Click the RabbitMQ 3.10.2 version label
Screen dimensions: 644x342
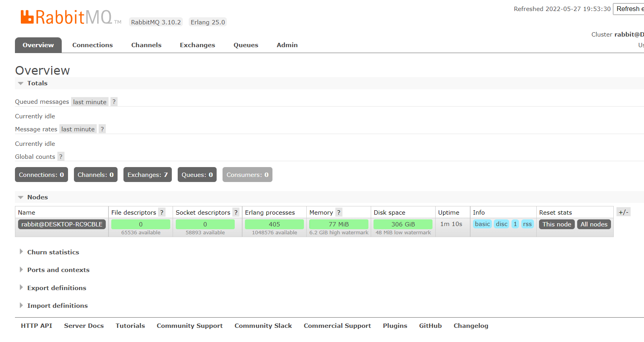tap(156, 22)
